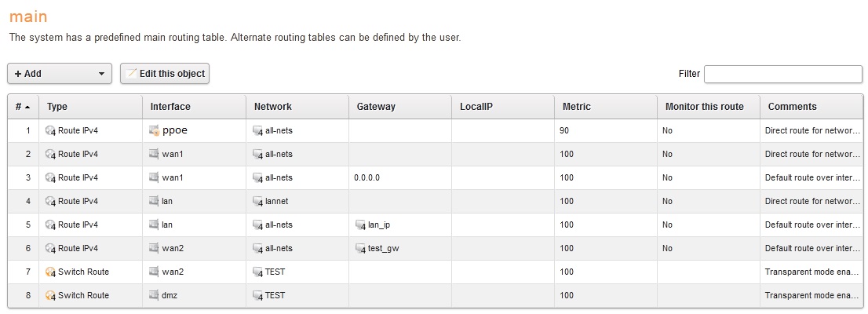The width and height of the screenshot is (868, 314).
Task: Click the ppoe interface icon in row 1
Action: coord(155,130)
